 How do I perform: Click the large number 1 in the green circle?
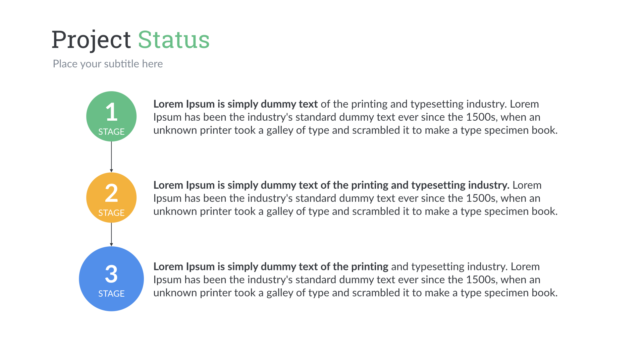(x=111, y=112)
